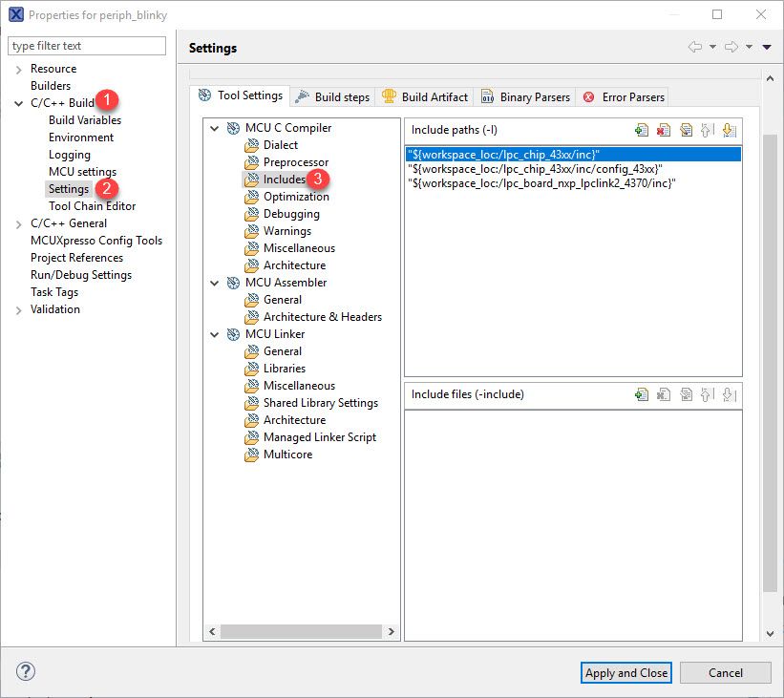Move selected include path up
The width and height of the screenshot is (784, 698).
(x=707, y=131)
